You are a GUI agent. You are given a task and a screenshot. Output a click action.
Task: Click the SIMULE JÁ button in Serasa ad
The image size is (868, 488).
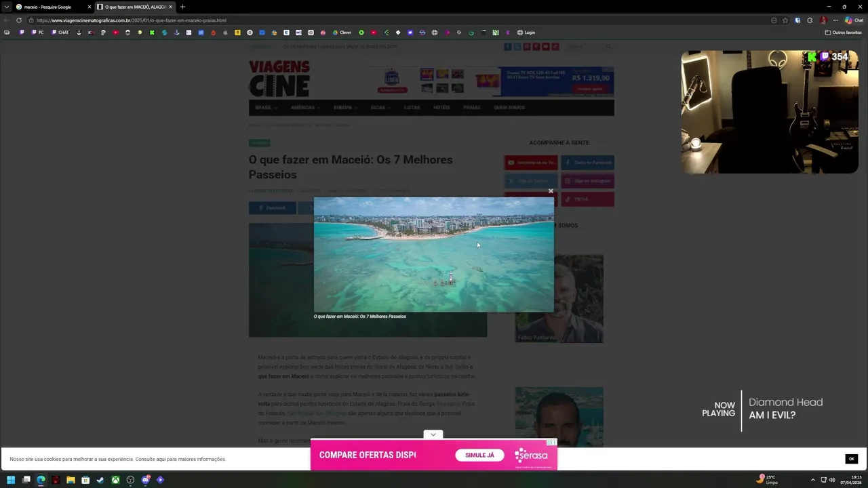(x=479, y=455)
